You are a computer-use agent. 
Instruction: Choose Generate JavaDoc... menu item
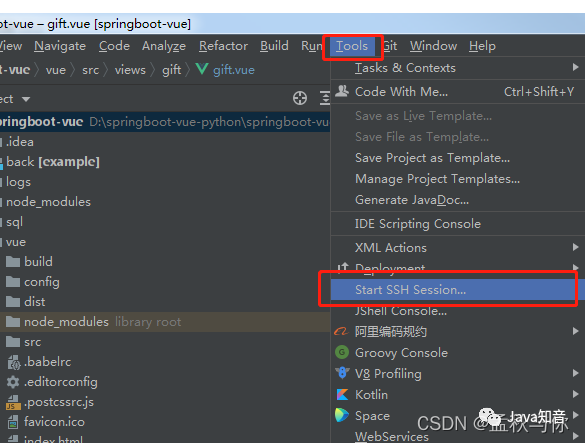coord(458,200)
